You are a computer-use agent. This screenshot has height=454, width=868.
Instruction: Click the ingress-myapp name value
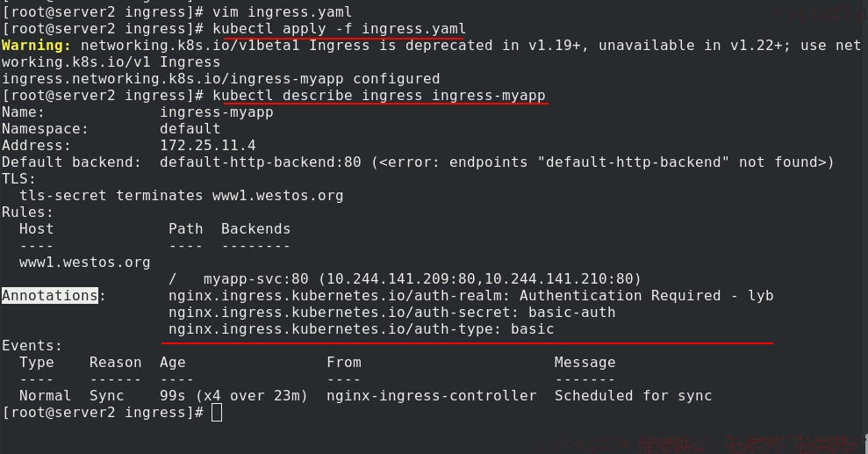coord(217,112)
